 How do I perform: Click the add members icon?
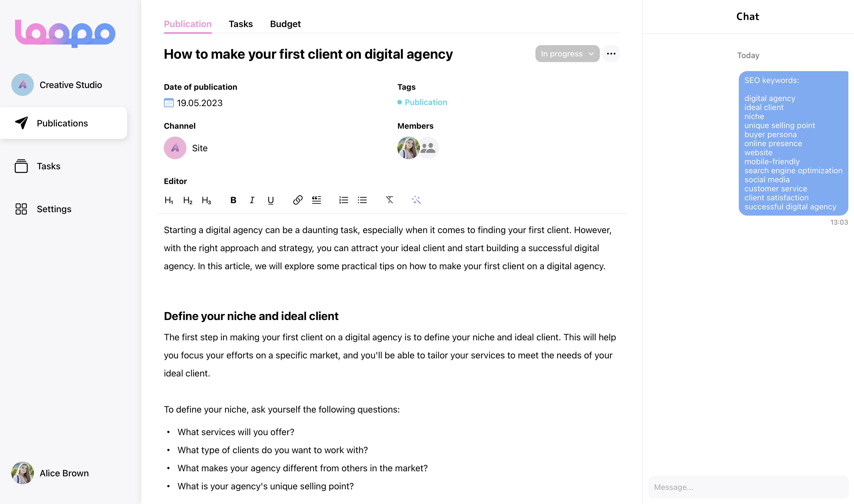(x=428, y=148)
